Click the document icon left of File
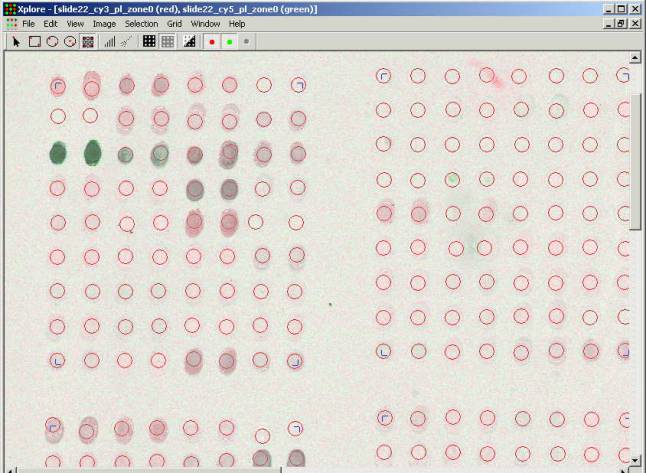 point(12,23)
